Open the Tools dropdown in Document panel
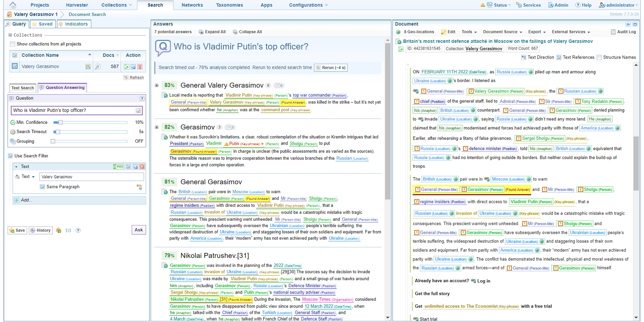 469,32
